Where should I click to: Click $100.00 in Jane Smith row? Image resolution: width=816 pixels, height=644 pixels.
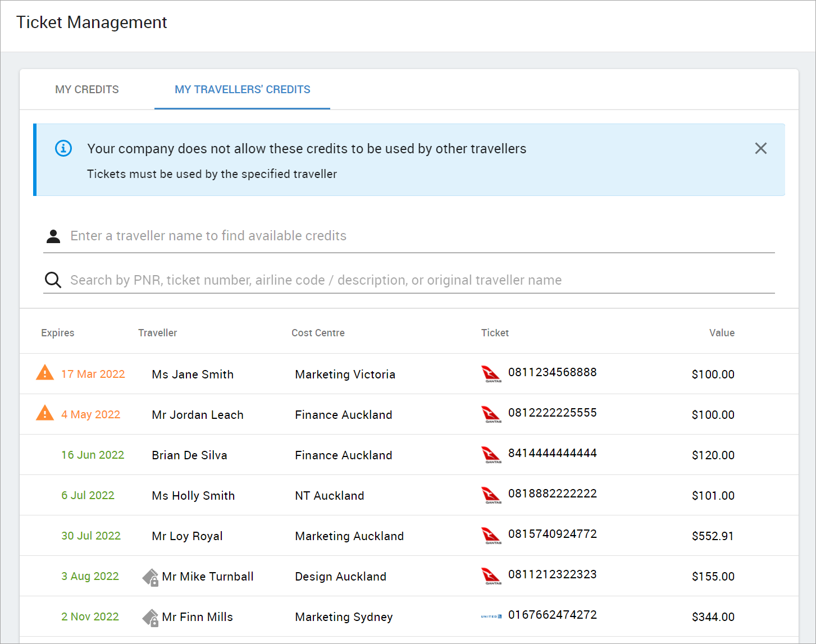(713, 374)
